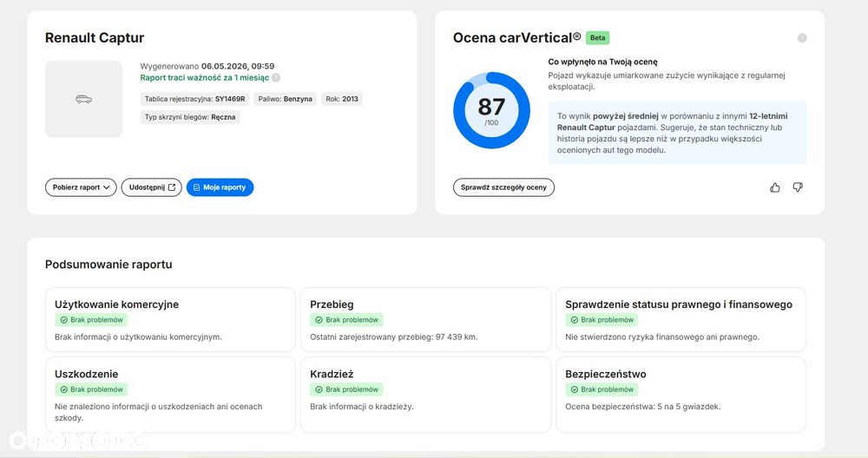Click the blue powyżej średniej info box
Screen dimensions: 868x458
[x=677, y=133]
